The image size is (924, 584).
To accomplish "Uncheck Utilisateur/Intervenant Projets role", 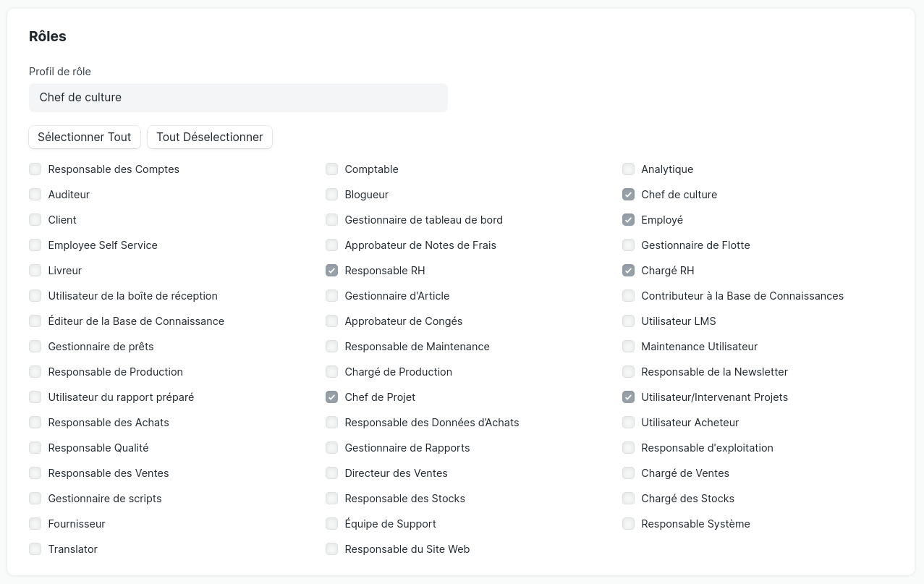I will click(628, 397).
